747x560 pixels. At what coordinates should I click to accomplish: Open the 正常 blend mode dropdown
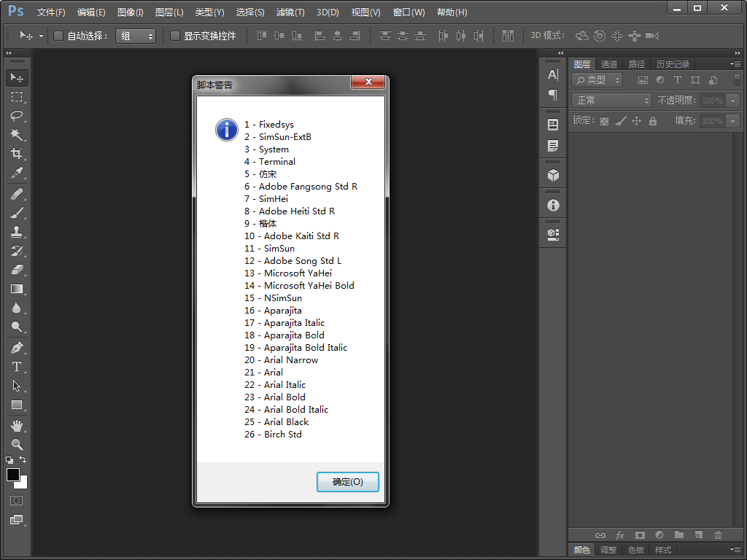pos(611,101)
